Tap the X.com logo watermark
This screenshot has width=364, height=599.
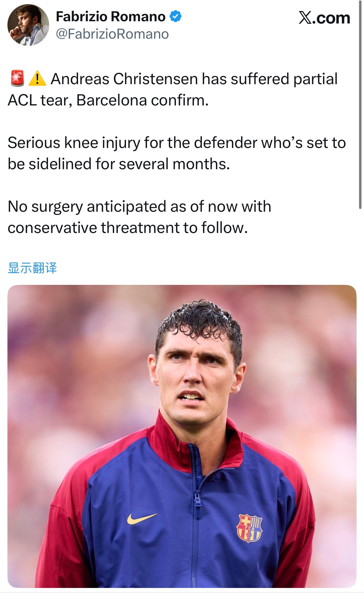324,18
